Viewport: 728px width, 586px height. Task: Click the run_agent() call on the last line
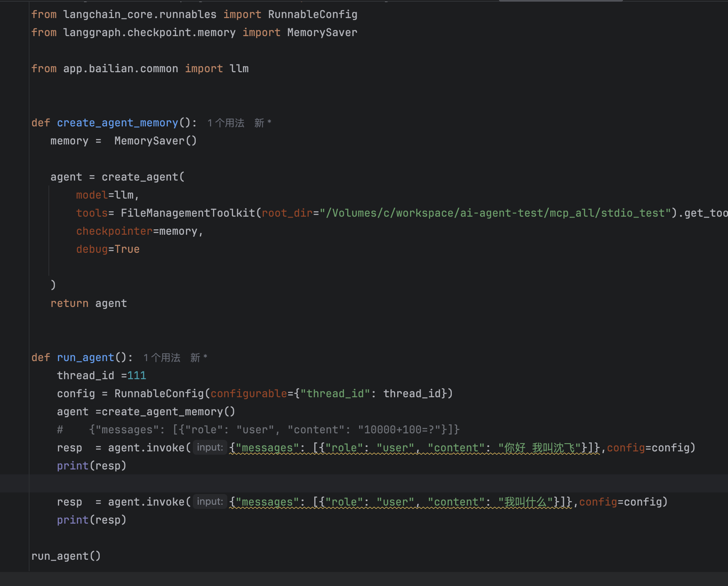66,556
